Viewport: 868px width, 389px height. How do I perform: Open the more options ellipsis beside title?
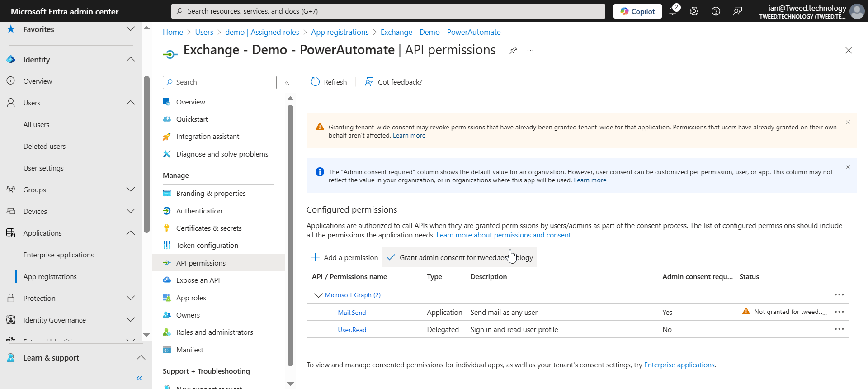(530, 50)
